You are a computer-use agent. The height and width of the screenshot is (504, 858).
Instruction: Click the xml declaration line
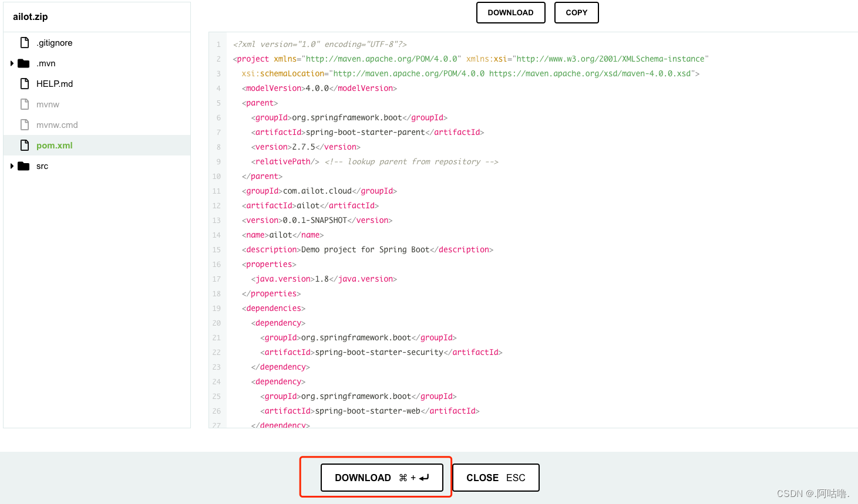[x=320, y=44]
